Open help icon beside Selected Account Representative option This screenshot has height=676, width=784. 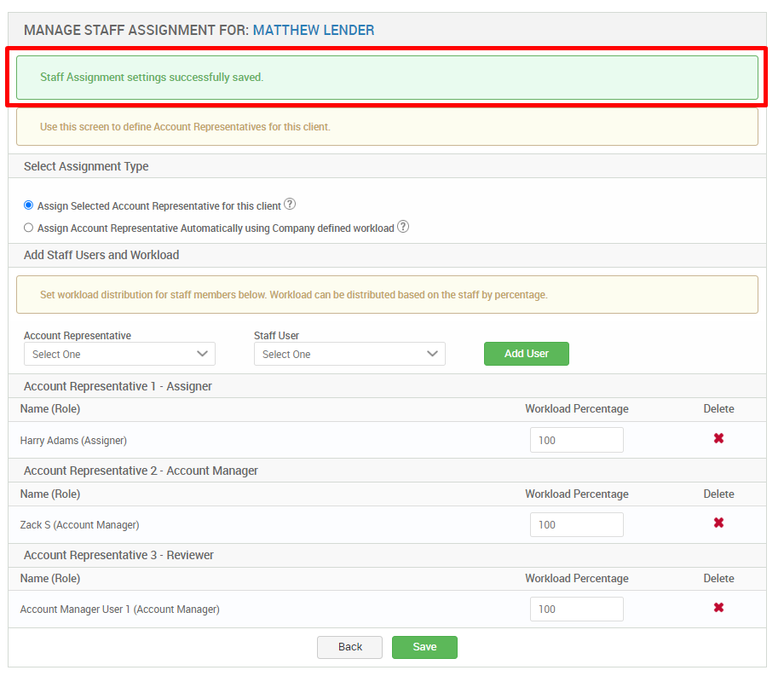click(289, 205)
